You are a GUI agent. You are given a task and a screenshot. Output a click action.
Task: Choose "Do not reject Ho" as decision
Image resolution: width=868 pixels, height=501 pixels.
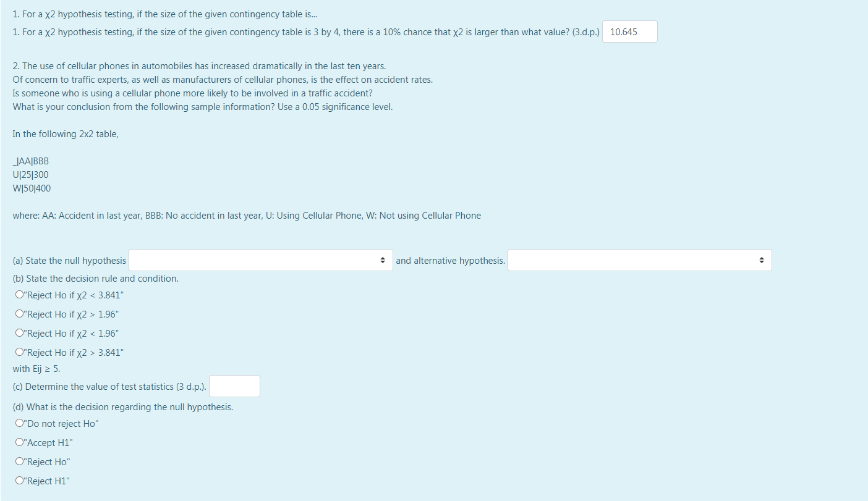(x=19, y=423)
